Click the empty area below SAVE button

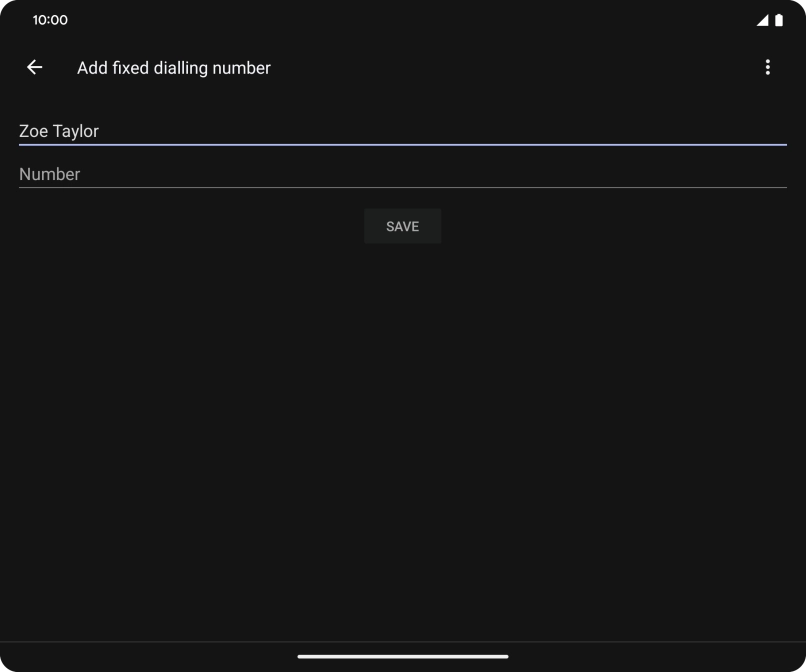402,420
